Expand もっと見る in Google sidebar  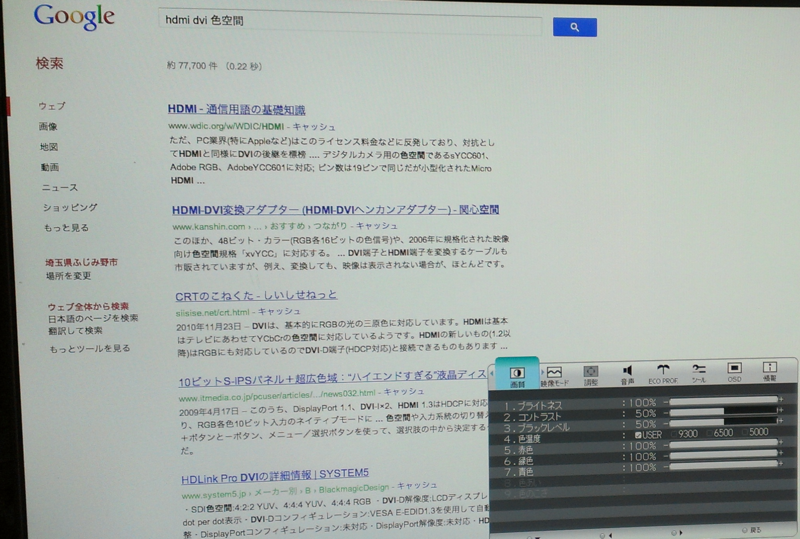tap(66, 228)
